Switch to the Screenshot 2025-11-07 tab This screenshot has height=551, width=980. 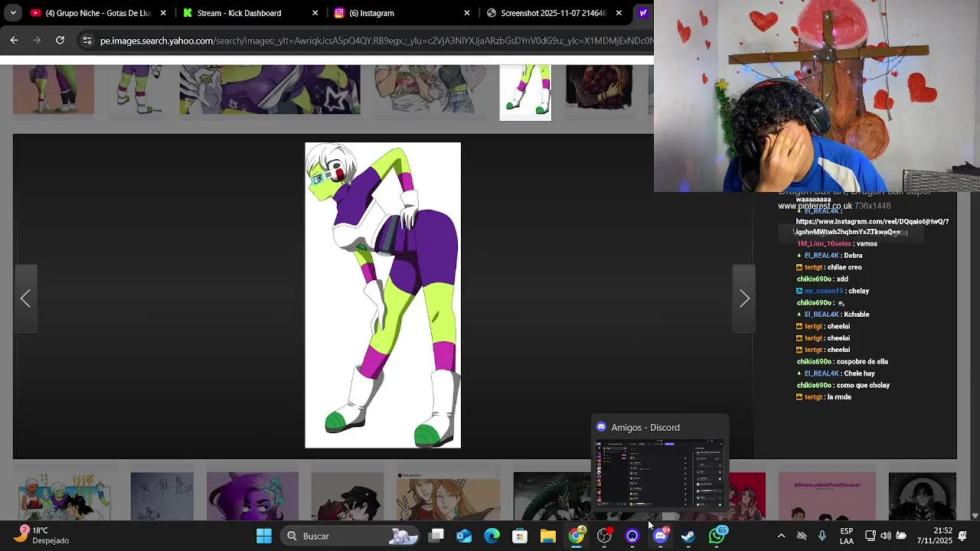pyautogui.click(x=553, y=13)
